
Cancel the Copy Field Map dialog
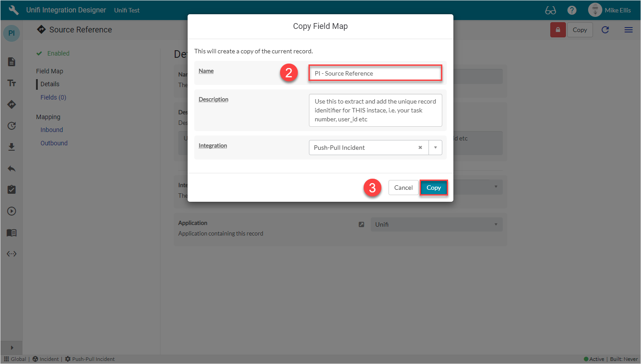pos(403,188)
